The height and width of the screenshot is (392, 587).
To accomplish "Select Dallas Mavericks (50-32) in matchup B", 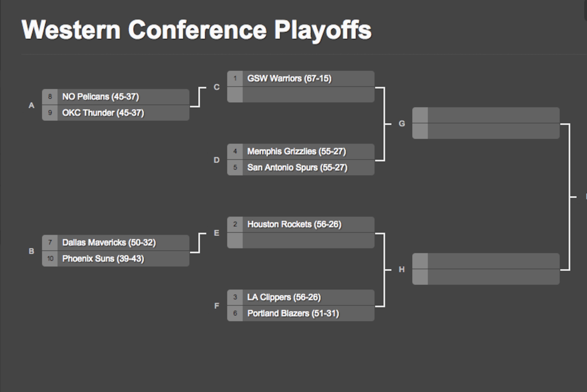I will 116,243.
